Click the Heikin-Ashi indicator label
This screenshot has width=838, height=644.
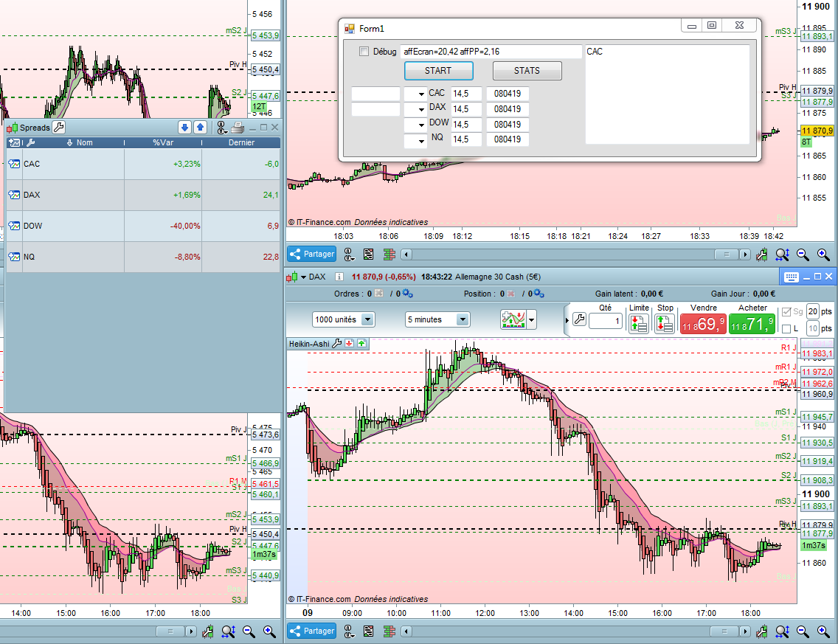309,344
